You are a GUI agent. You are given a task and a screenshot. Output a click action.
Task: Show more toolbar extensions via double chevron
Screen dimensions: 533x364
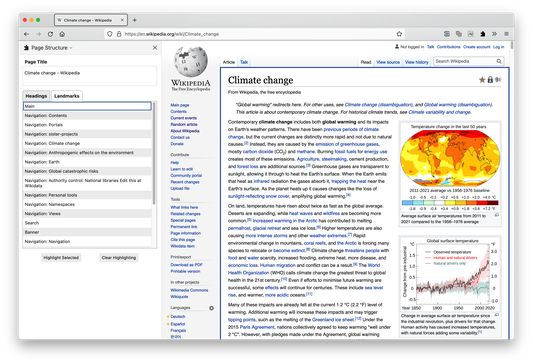(495, 34)
